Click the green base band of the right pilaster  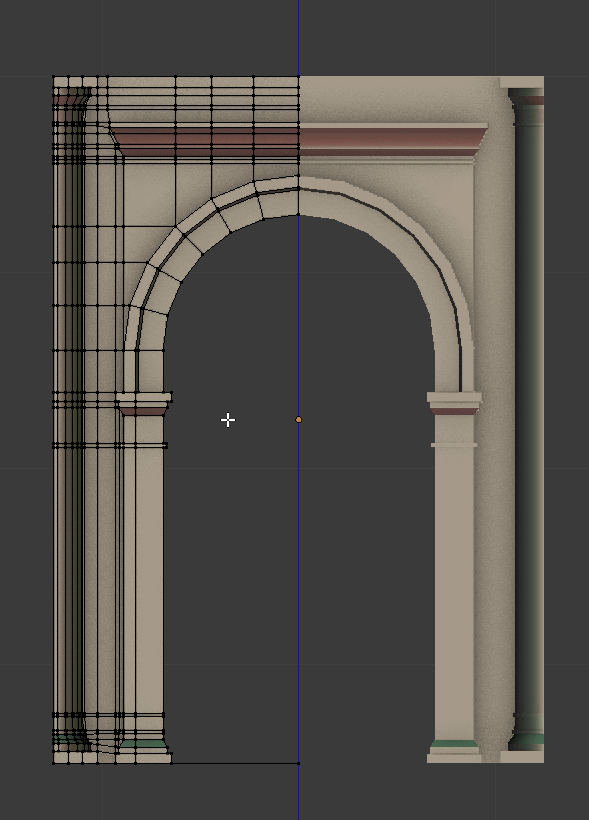(x=454, y=744)
